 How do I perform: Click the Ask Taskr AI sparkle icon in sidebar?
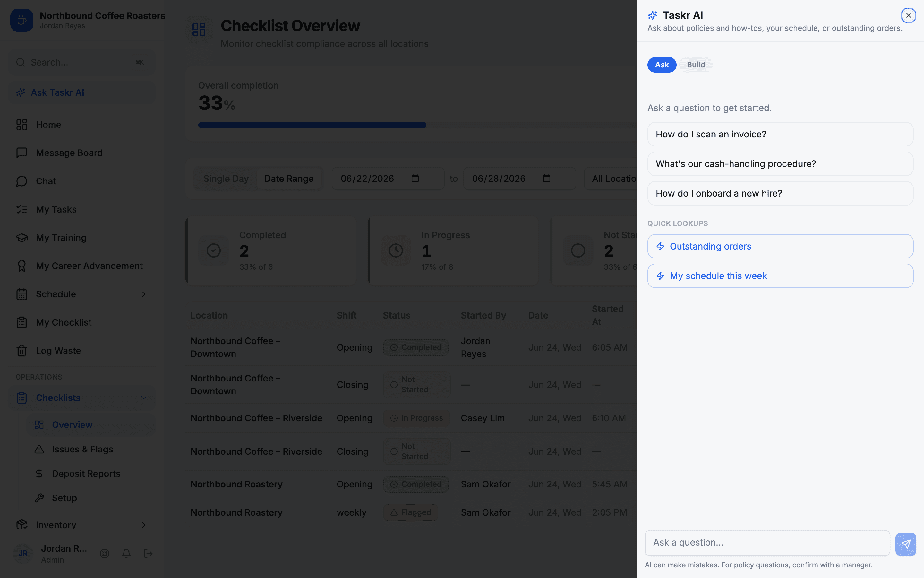21,92
